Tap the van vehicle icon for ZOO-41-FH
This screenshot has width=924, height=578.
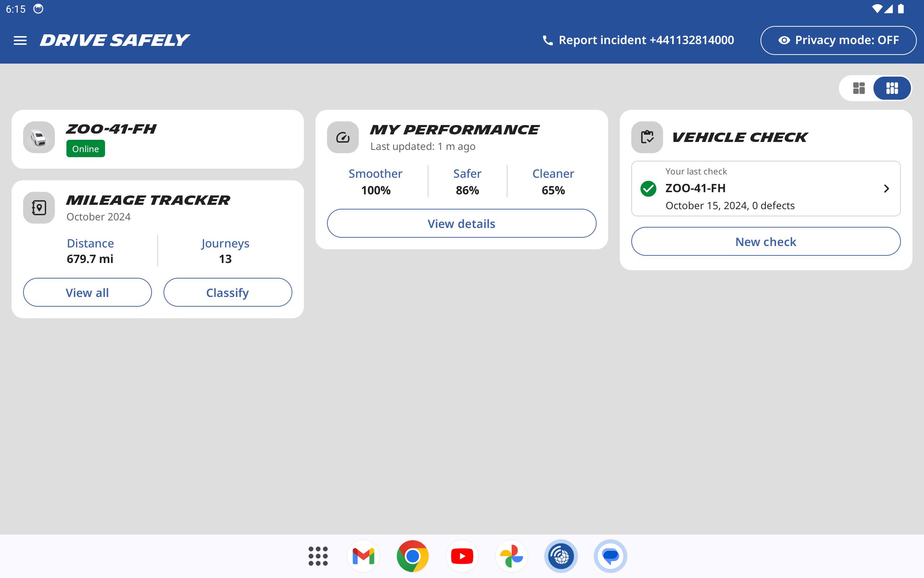click(39, 137)
